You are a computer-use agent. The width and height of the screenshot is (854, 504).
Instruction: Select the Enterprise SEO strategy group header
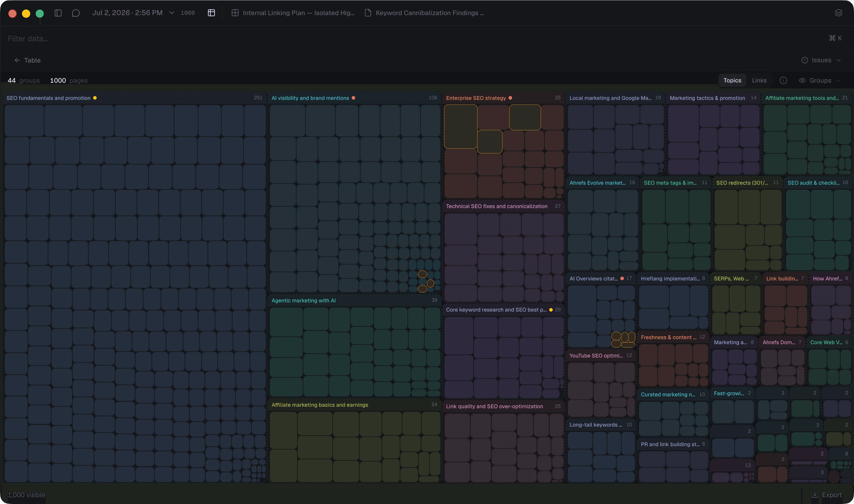tap(503, 98)
